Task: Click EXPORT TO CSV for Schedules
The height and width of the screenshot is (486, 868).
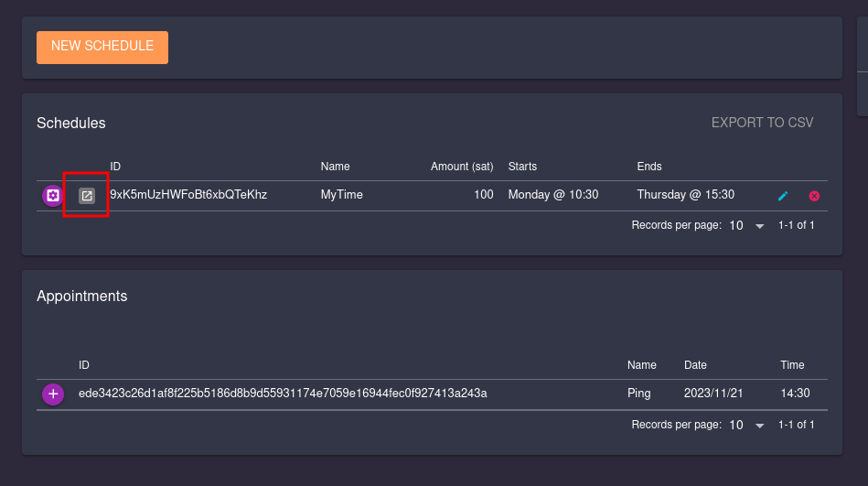Action: (762, 123)
